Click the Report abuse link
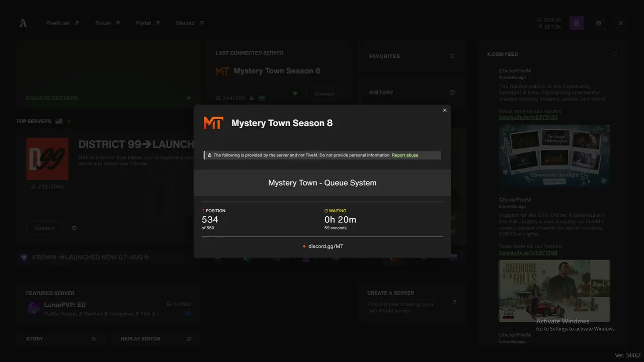Screen dimensions: 644x362 coord(405,155)
